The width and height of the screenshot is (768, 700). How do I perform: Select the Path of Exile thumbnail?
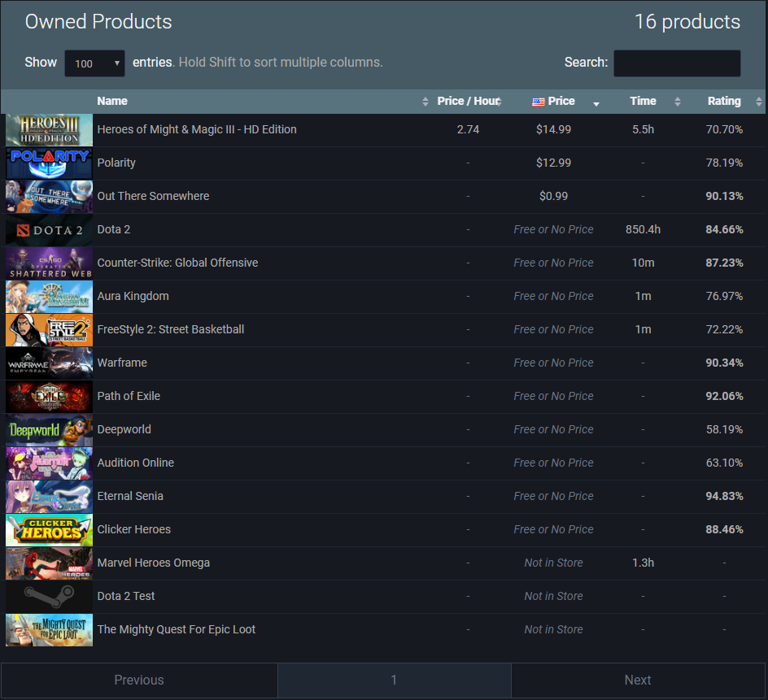[49, 397]
